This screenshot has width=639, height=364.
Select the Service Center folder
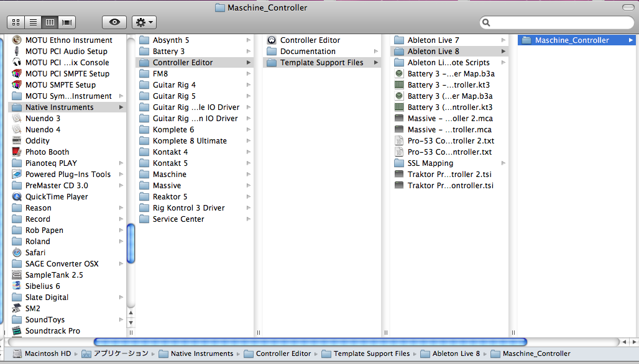pyautogui.click(x=195, y=219)
